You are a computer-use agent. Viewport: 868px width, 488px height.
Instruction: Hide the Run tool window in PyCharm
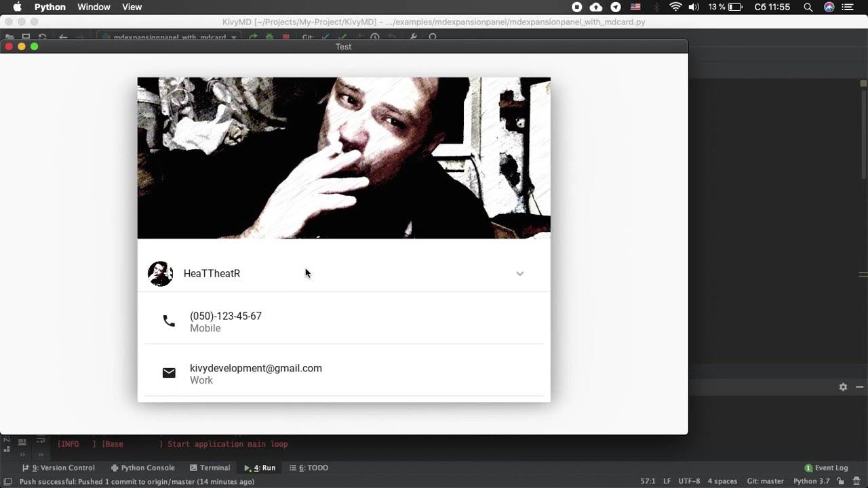pos(859,387)
